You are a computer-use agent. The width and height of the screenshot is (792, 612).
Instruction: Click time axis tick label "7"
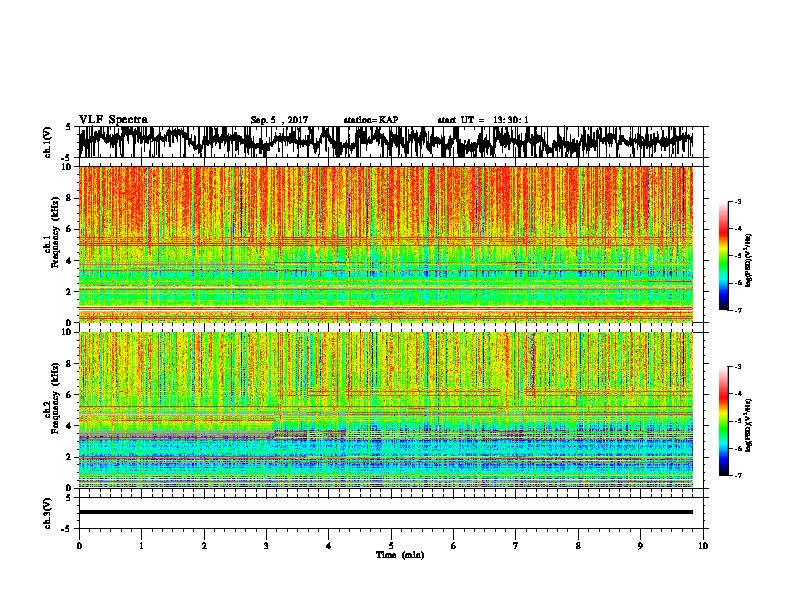pyautogui.click(x=516, y=546)
